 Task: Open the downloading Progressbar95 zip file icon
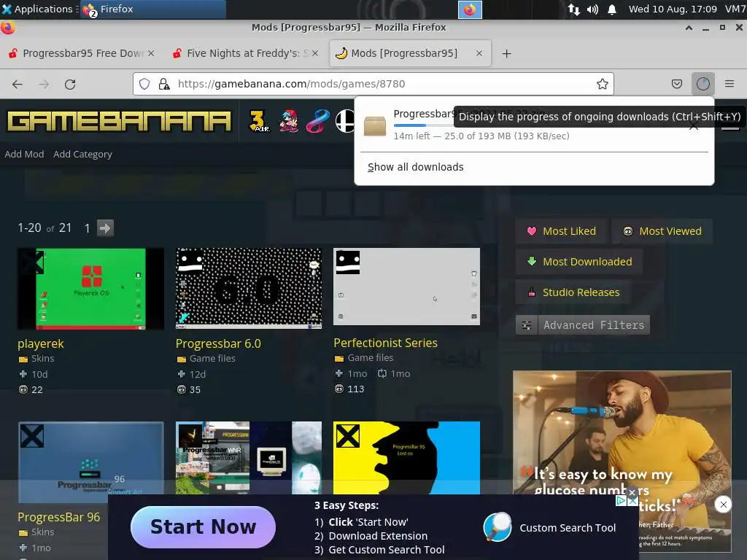point(375,126)
